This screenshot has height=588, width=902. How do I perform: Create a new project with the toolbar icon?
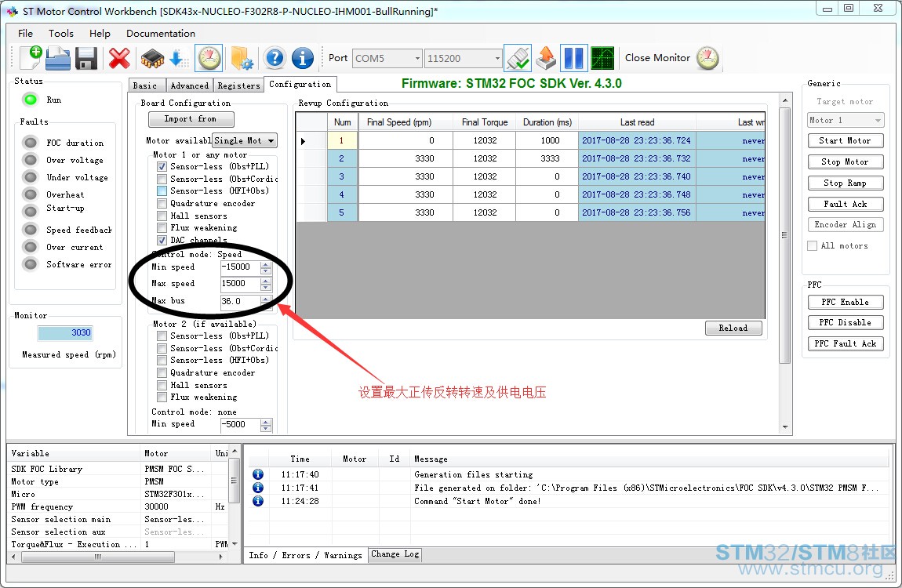pyautogui.click(x=31, y=58)
